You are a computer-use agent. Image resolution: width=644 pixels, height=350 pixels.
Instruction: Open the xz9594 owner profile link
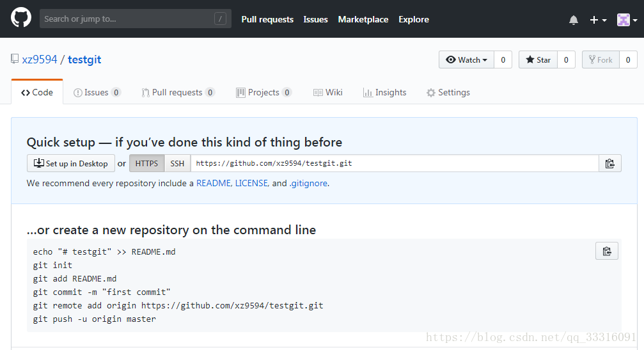coord(40,60)
